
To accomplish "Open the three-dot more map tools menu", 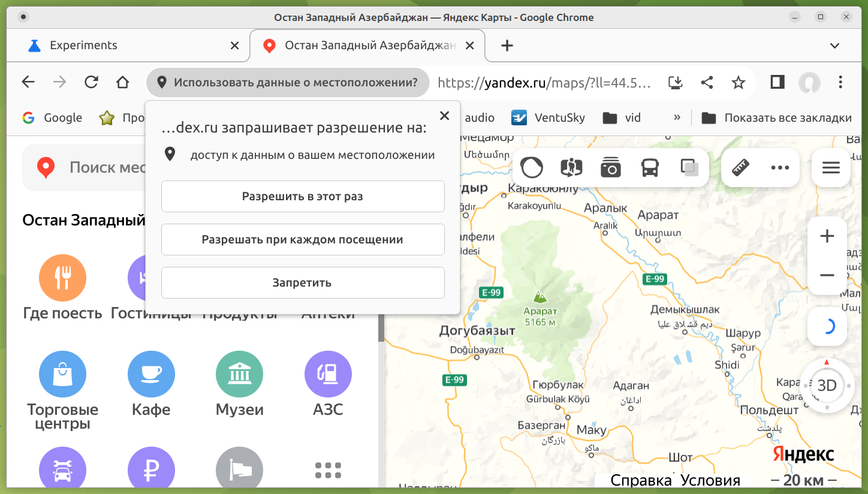I will (x=780, y=168).
